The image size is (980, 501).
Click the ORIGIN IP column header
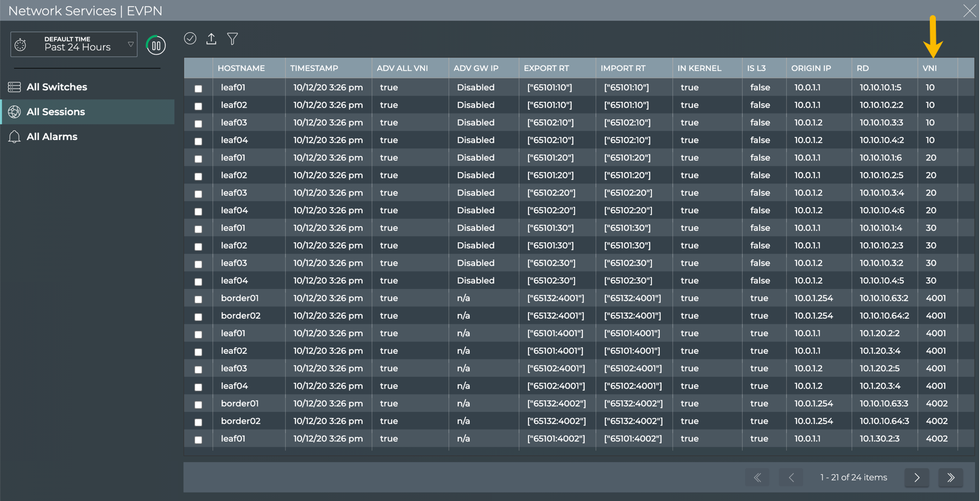(x=811, y=68)
